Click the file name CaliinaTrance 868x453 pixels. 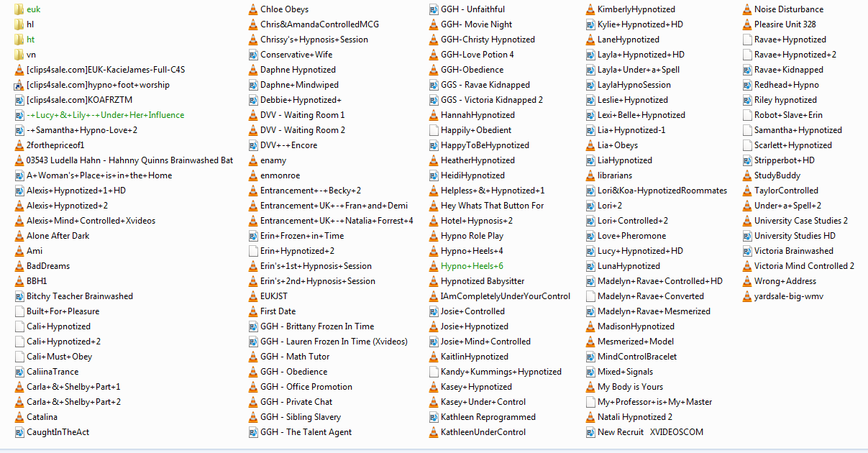click(x=52, y=372)
